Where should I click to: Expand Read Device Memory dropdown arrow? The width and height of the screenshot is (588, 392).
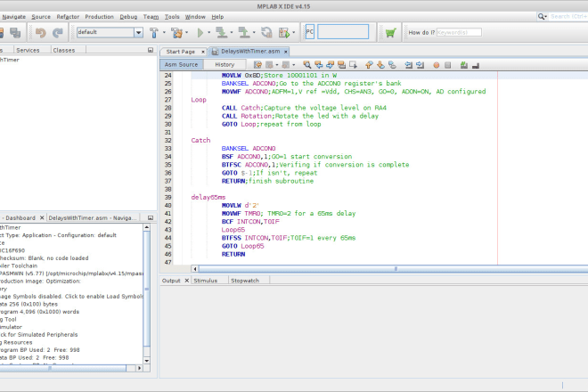pos(254,33)
